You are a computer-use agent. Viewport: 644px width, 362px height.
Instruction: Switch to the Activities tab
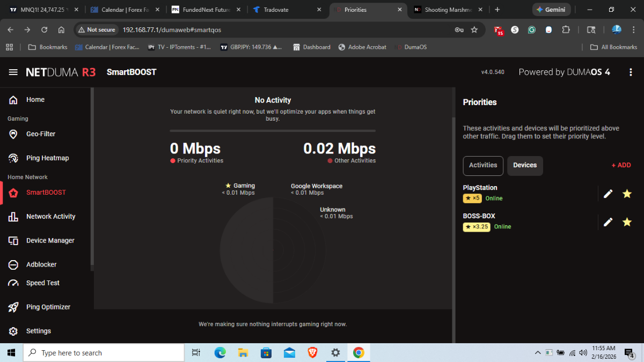tap(483, 166)
